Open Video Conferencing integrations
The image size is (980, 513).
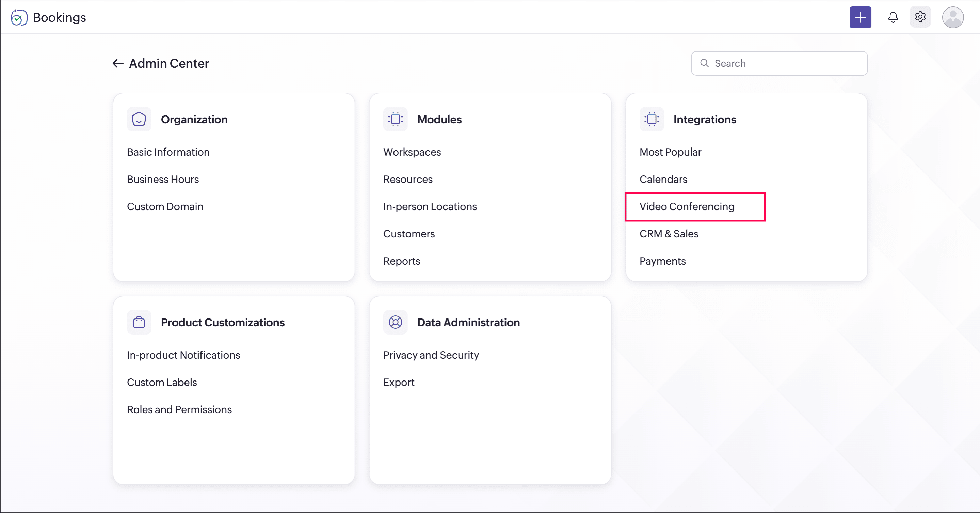pyautogui.click(x=687, y=207)
